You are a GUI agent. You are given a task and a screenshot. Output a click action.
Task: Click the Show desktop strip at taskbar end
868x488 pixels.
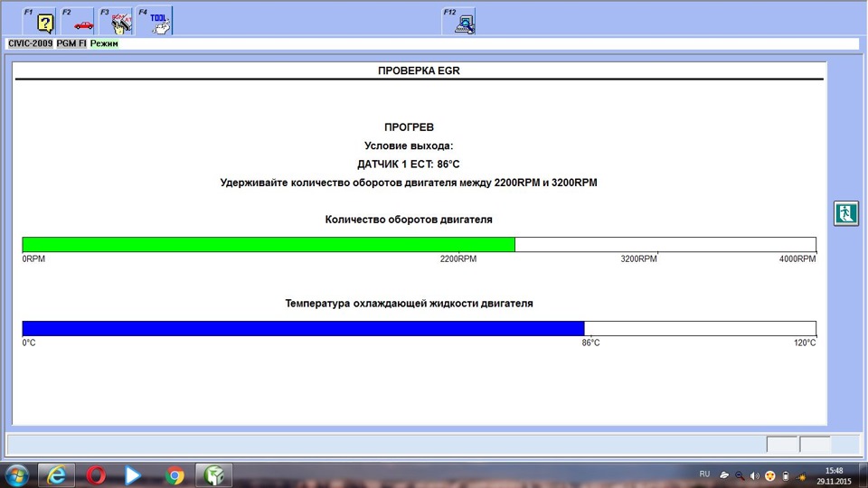click(x=864, y=476)
